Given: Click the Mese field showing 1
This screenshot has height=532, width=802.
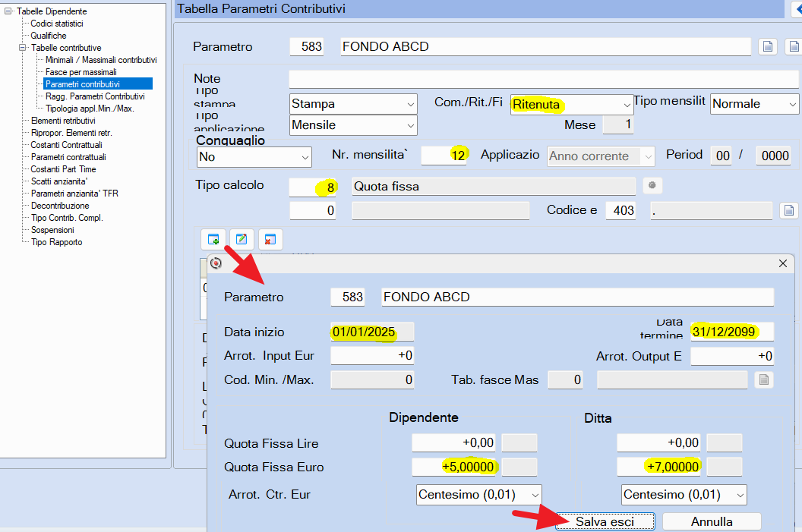Looking at the screenshot, I should (618, 124).
